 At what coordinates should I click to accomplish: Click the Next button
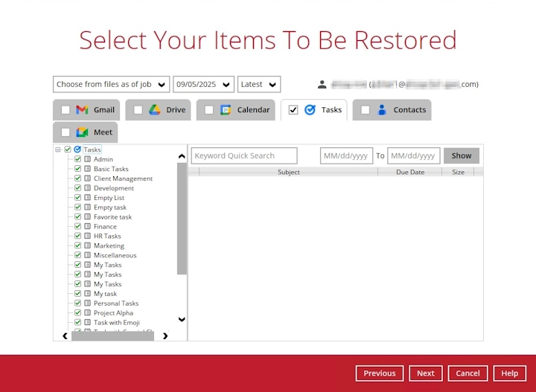click(x=425, y=373)
